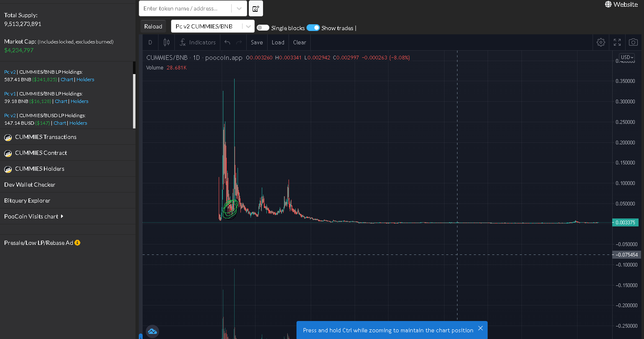Open the USD currency dropdown on price scale
The image size is (644, 339).
[x=627, y=57]
